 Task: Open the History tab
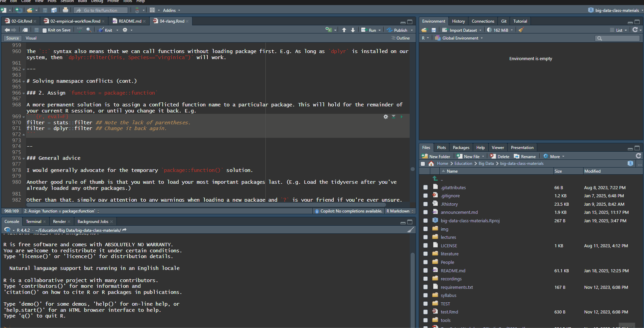(458, 21)
